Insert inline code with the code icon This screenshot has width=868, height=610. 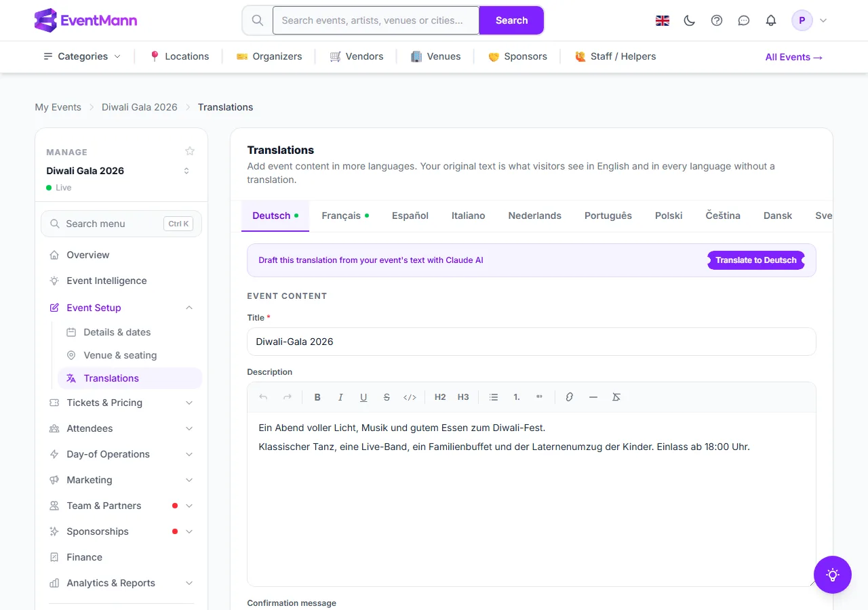410,397
